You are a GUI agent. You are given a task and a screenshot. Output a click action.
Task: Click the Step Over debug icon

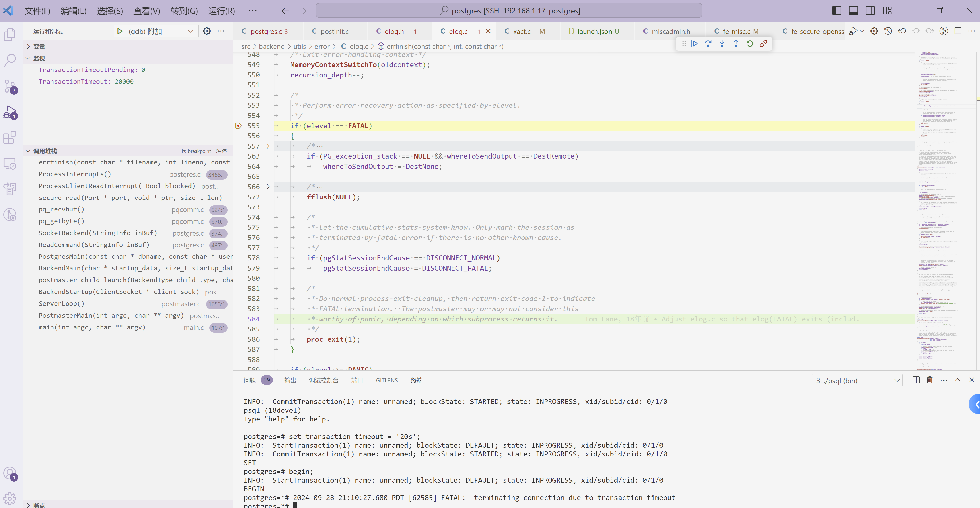point(708,44)
